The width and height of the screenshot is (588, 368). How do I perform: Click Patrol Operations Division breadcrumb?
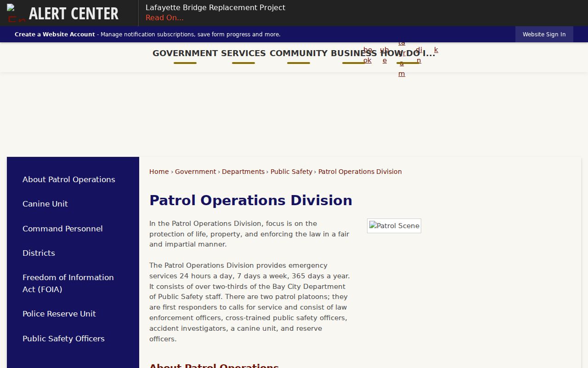pos(360,172)
